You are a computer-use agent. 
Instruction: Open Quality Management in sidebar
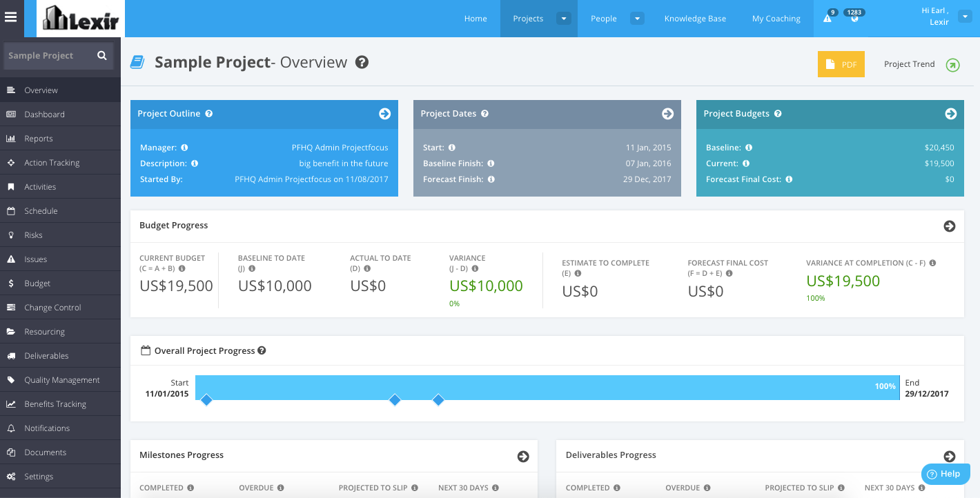coord(60,380)
